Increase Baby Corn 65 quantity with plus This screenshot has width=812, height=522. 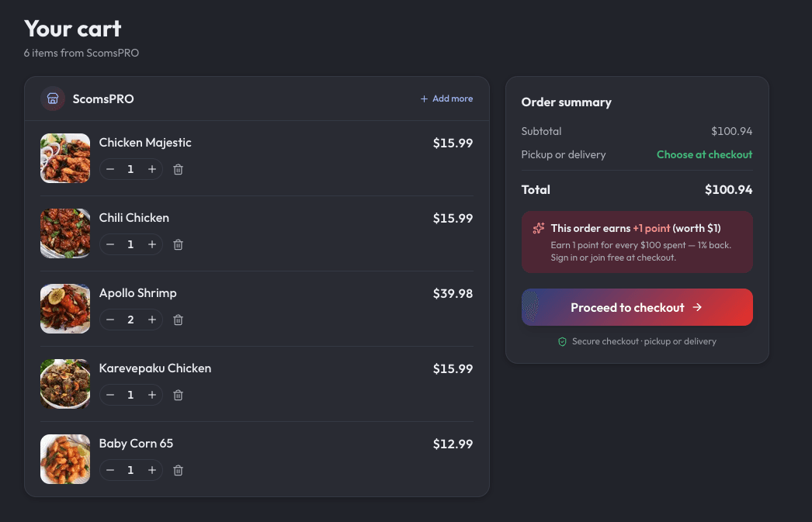(151, 470)
